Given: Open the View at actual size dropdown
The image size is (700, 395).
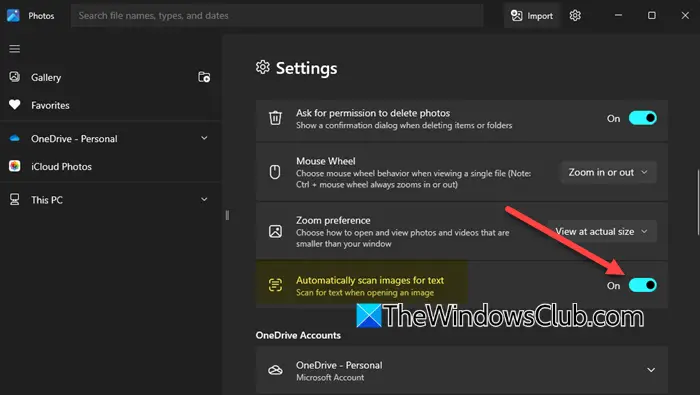Looking at the screenshot, I should pos(602,231).
